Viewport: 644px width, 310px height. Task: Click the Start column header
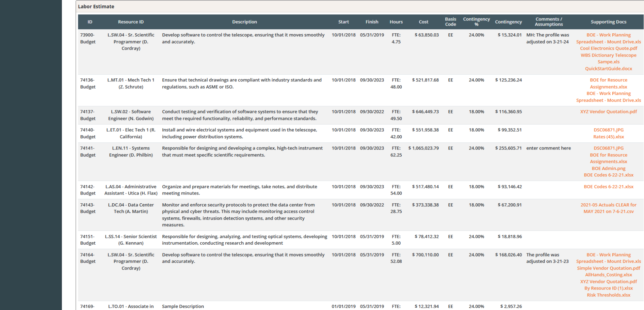pyautogui.click(x=343, y=22)
